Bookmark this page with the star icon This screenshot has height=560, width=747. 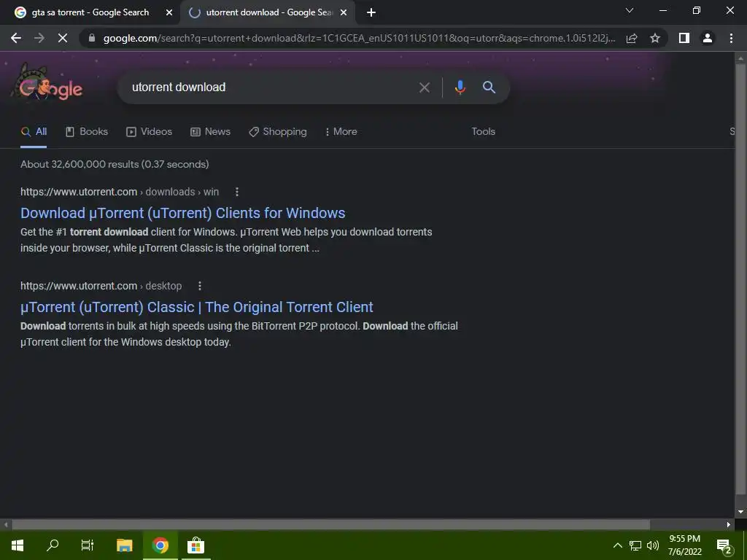[655, 38]
